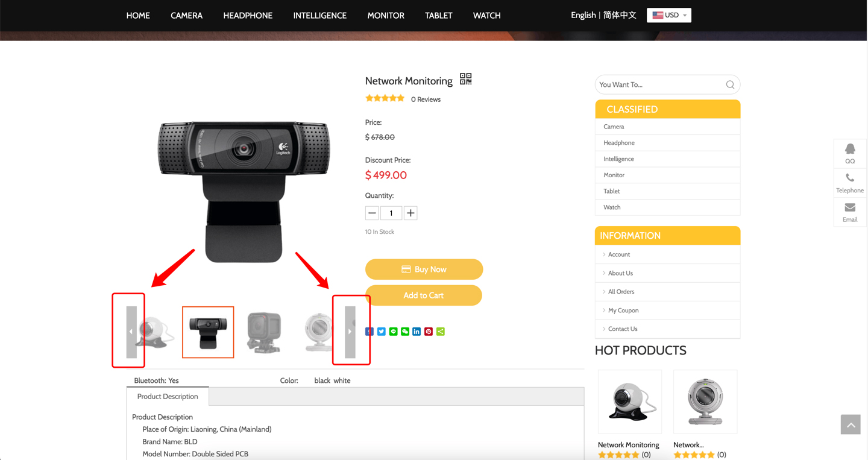Screen dimensions: 868x460
Task: Pin product on Pinterest
Action: [429, 332]
